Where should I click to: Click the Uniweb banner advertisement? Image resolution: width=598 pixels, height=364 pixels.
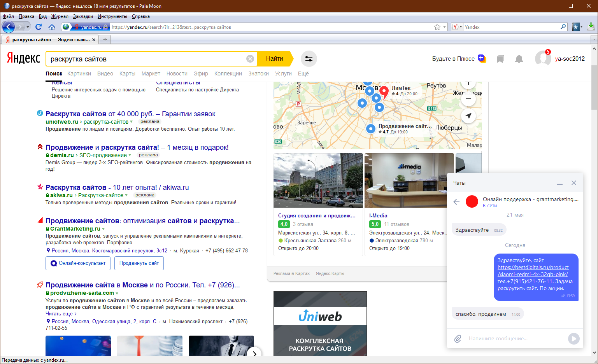coord(320,324)
